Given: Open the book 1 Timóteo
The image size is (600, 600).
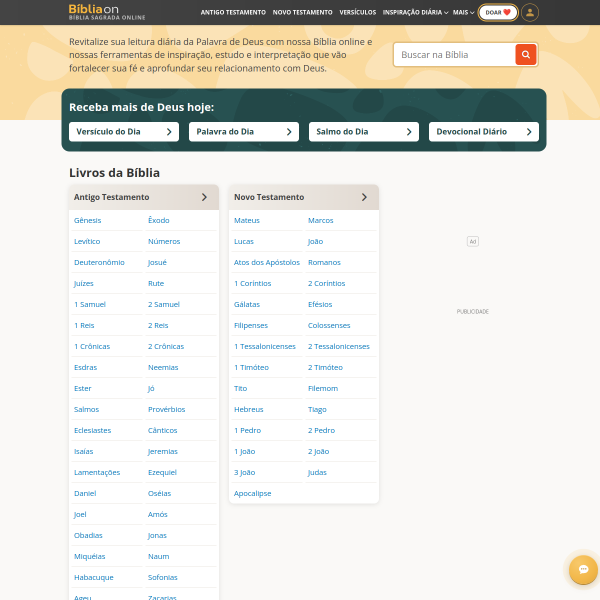Looking at the screenshot, I should click(251, 368).
